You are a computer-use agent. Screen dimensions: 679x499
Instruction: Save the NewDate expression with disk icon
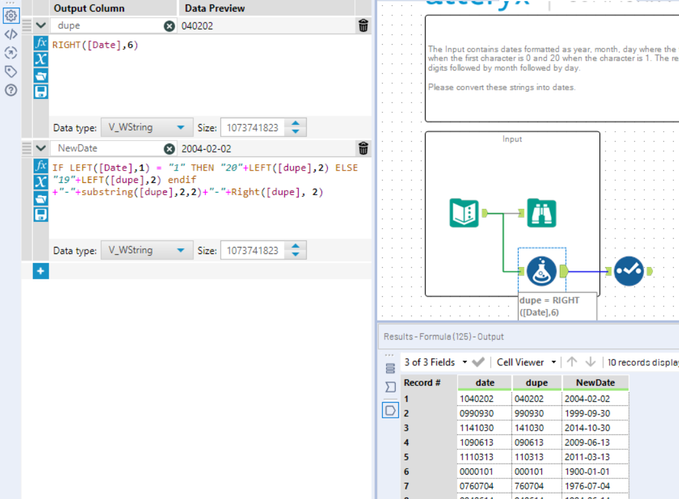point(41,214)
